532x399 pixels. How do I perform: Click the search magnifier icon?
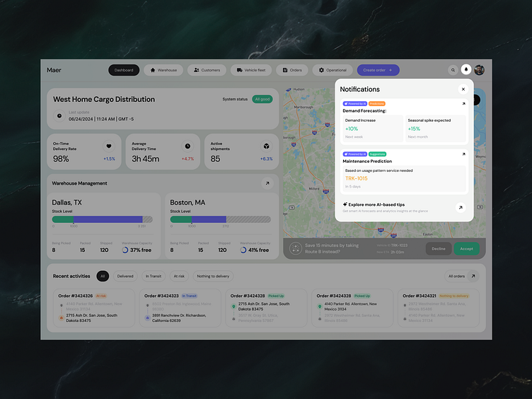point(453,70)
